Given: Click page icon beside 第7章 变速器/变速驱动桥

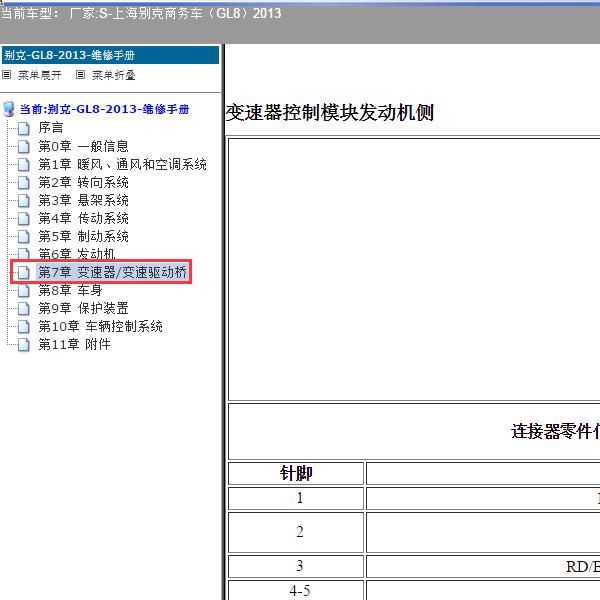Looking at the screenshot, I should [x=24, y=272].
